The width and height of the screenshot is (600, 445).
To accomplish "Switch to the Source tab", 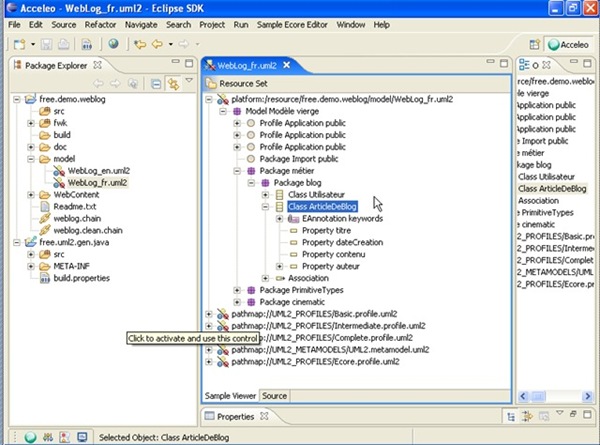I will [274, 396].
